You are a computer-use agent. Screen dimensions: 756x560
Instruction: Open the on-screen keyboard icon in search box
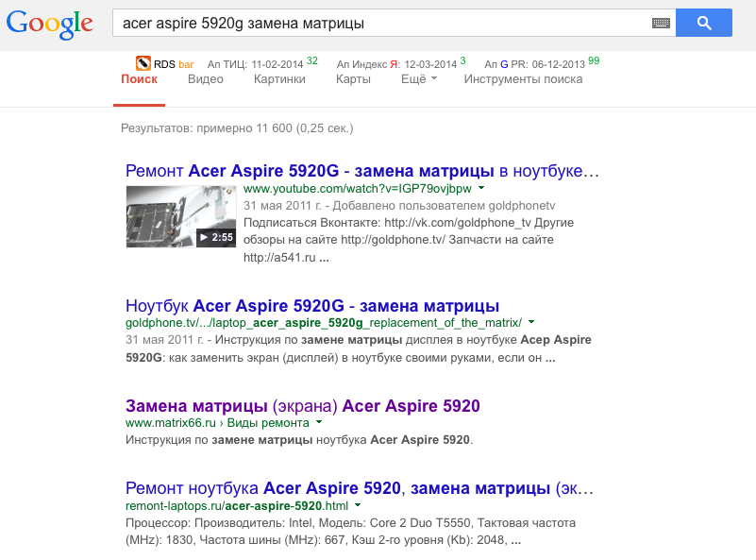[x=661, y=23]
